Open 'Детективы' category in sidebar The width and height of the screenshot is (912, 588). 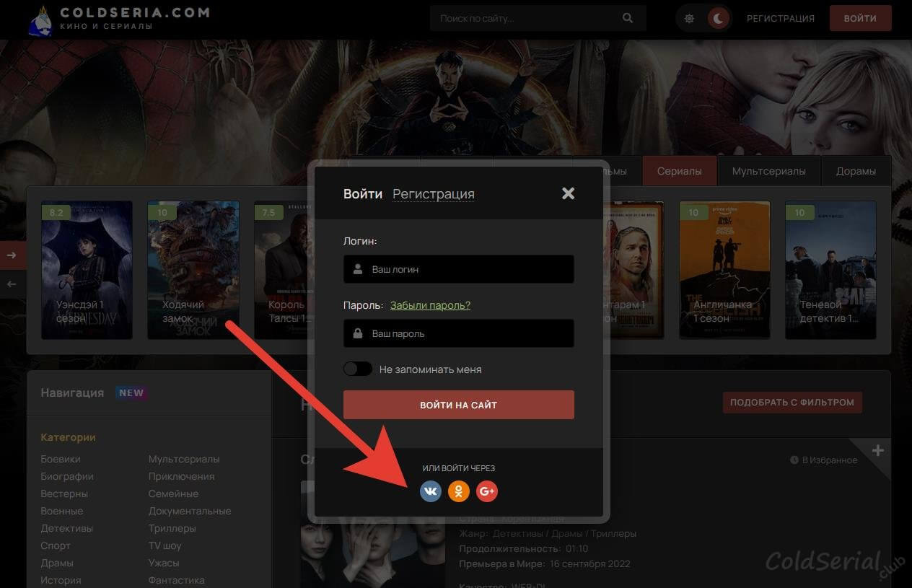click(67, 528)
